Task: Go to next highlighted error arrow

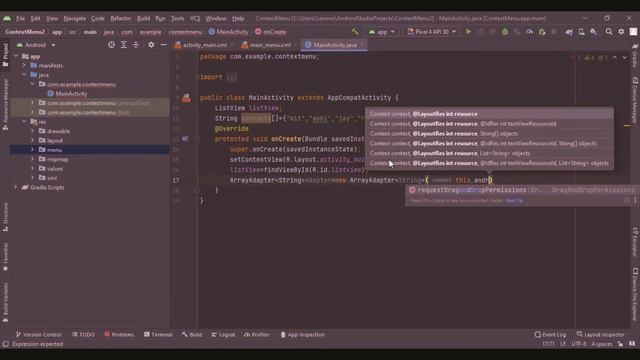Action: [624, 58]
